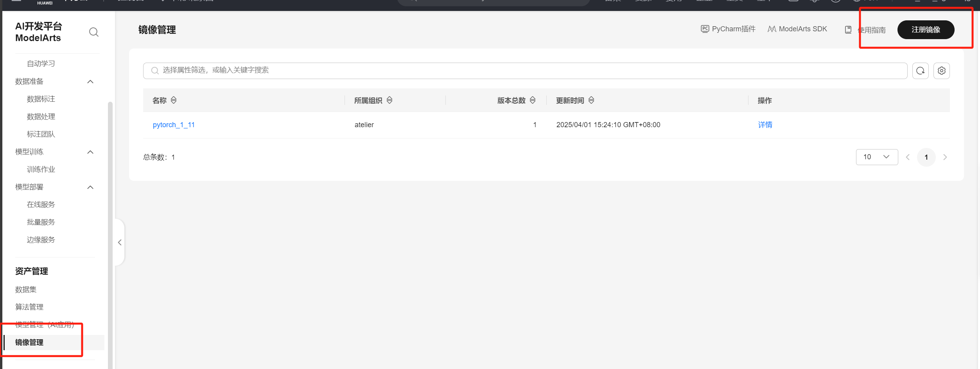980x369 pixels.
Task: Select 镜像管理 in the sidebar
Action: pyautogui.click(x=54, y=342)
